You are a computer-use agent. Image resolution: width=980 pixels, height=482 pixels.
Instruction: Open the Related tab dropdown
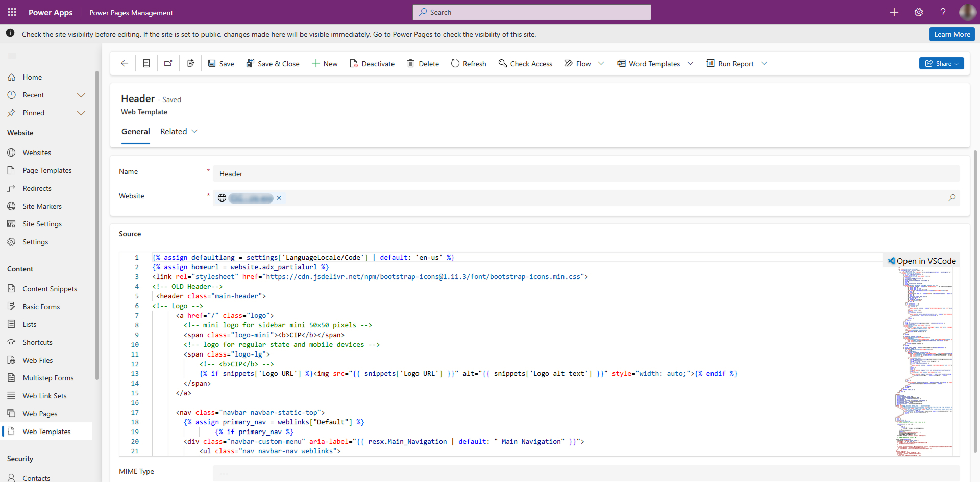[179, 132]
